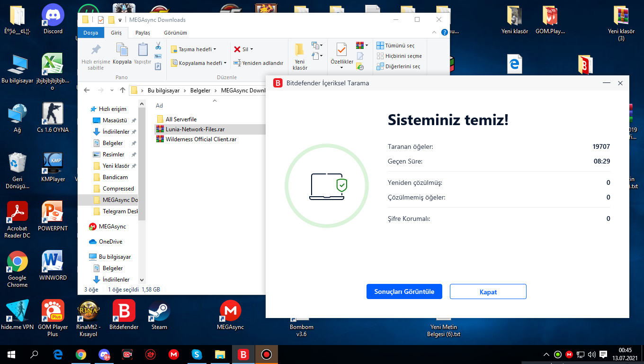This screenshot has width=644, height=364.
Task: Open the Dosya tab in File Explorer
Action: (x=90, y=33)
